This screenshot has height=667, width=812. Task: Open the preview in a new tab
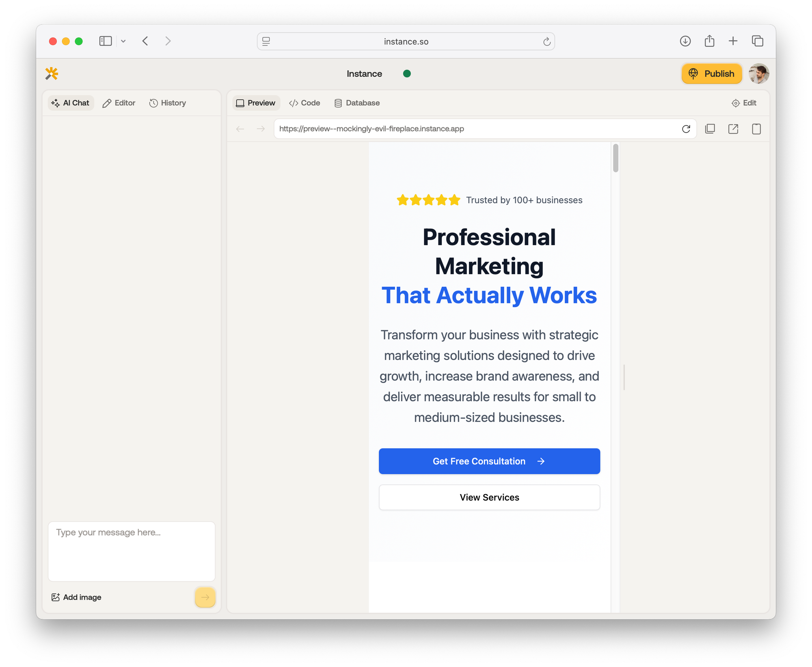[733, 129]
